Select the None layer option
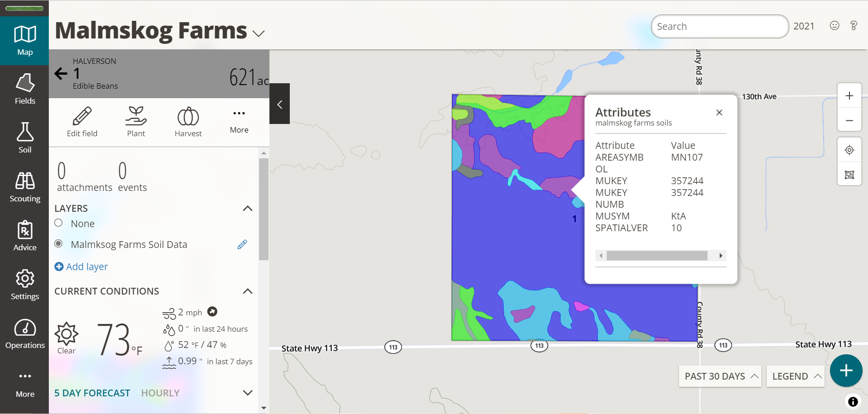 point(58,223)
